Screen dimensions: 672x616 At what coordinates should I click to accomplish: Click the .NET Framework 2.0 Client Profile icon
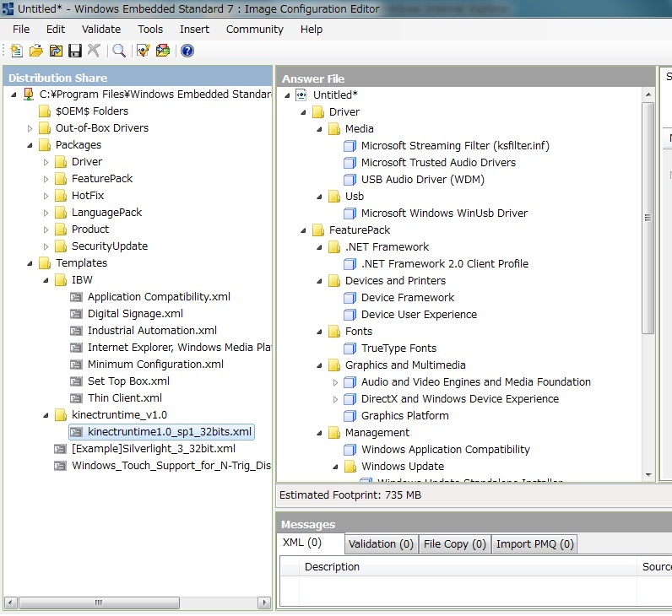pyautogui.click(x=350, y=264)
